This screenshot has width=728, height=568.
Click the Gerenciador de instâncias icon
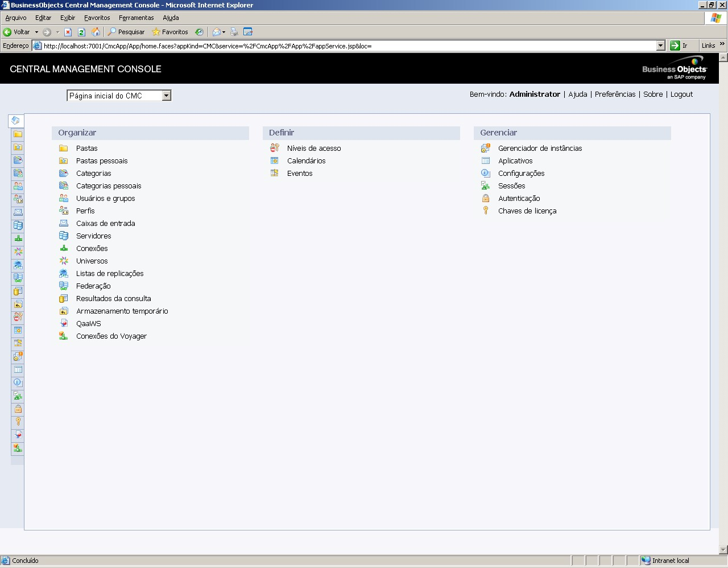[x=486, y=149]
